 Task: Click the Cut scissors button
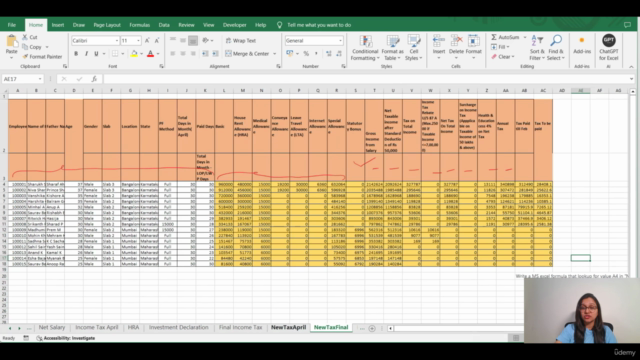(29, 37)
